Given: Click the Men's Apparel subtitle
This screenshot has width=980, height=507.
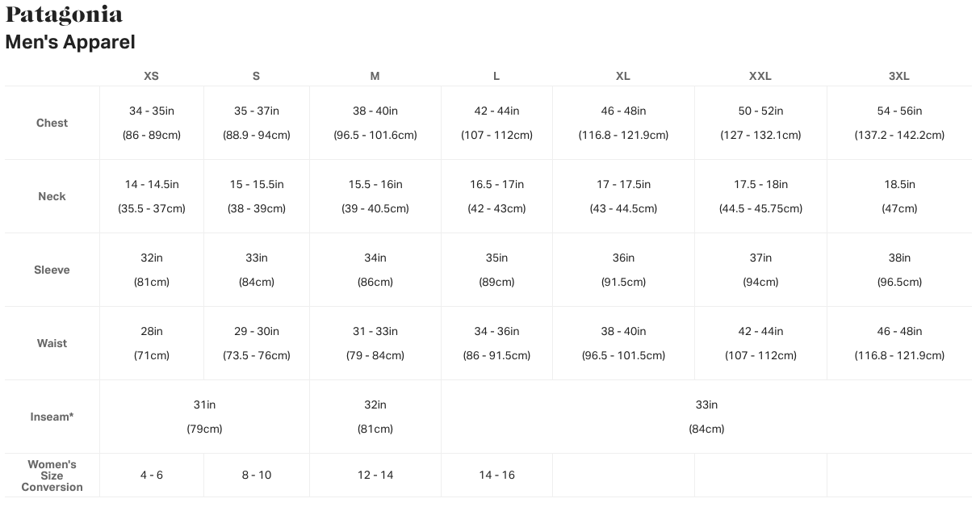Looking at the screenshot, I should pyautogui.click(x=70, y=42).
